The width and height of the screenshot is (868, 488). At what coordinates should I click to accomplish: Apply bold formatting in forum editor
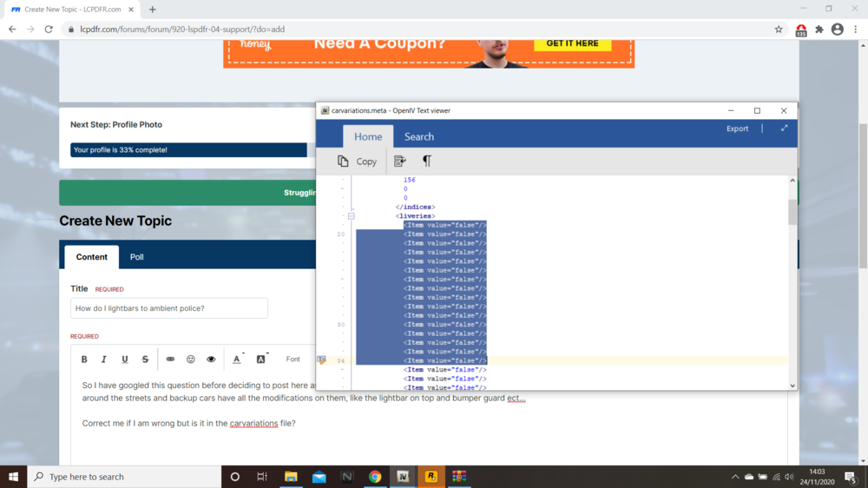[x=84, y=359]
